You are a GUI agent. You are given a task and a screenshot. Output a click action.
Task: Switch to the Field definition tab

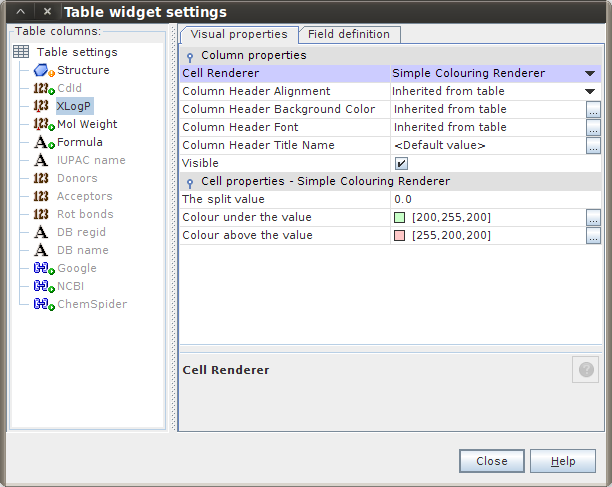[348, 34]
